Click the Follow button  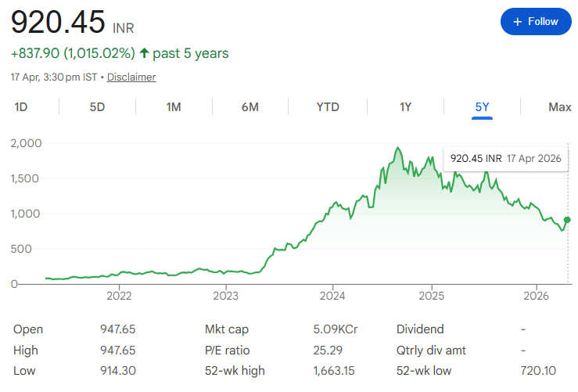(x=535, y=22)
